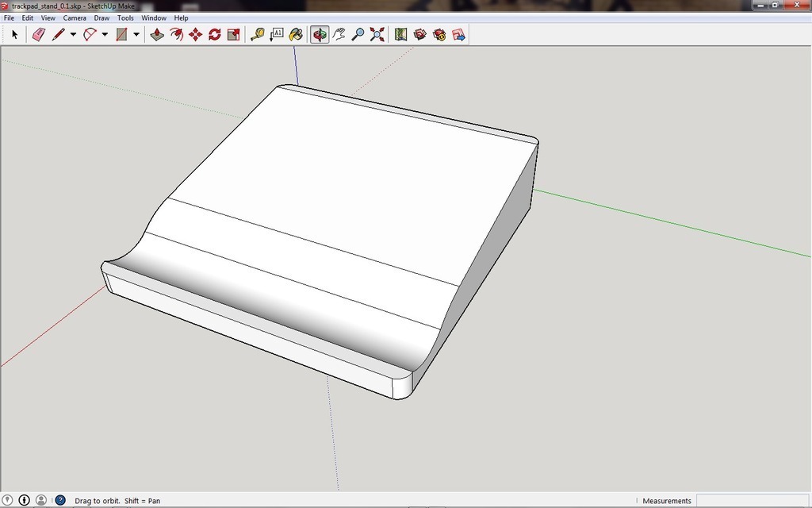Activate the Rotate tool
Viewport: 812px width, 508px height.
(x=214, y=33)
